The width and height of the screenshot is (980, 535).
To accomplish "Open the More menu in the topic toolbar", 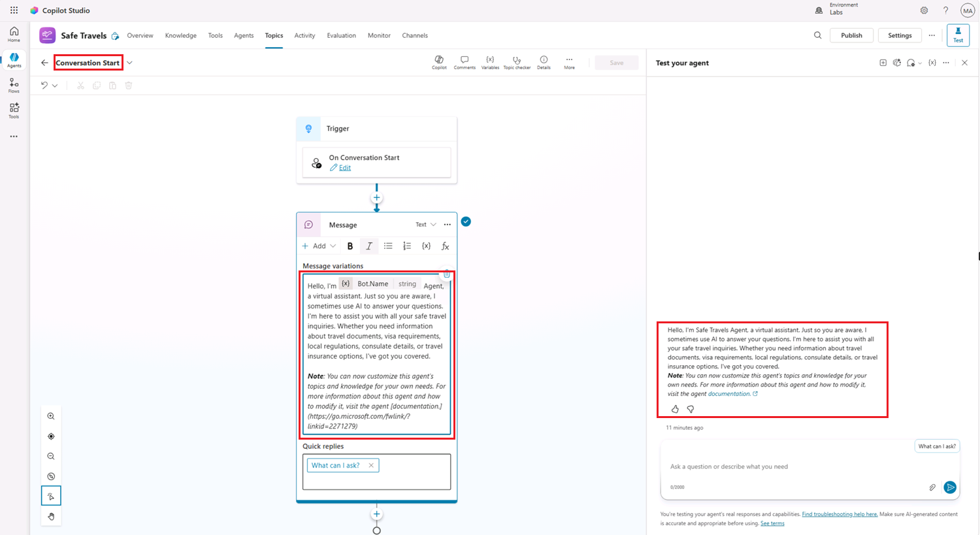I will click(570, 62).
